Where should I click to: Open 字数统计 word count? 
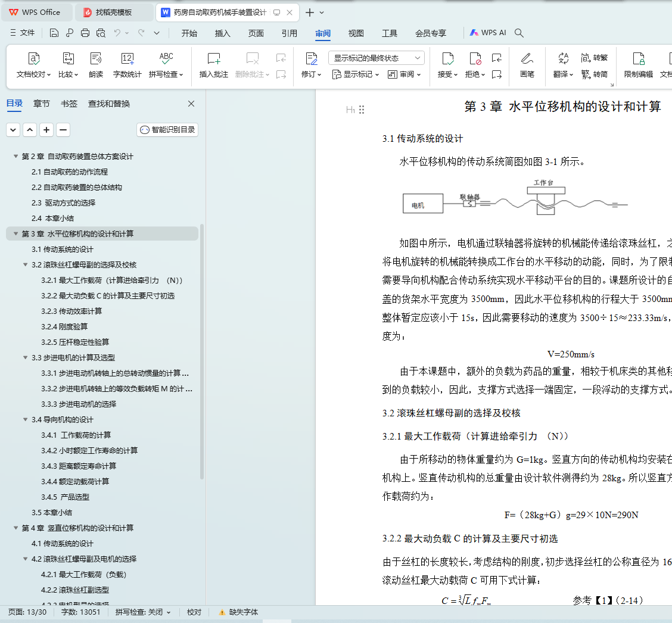pyautogui.click(x=127, y=65)
